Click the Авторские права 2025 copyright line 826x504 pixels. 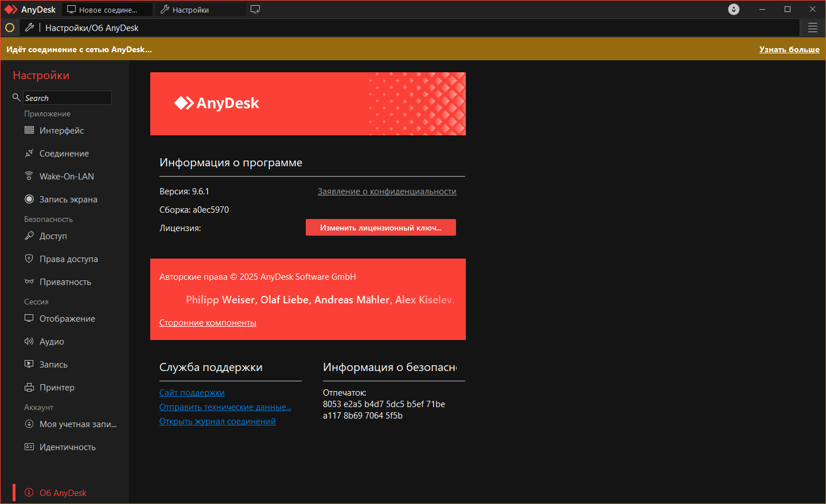[x=258, y=277]
